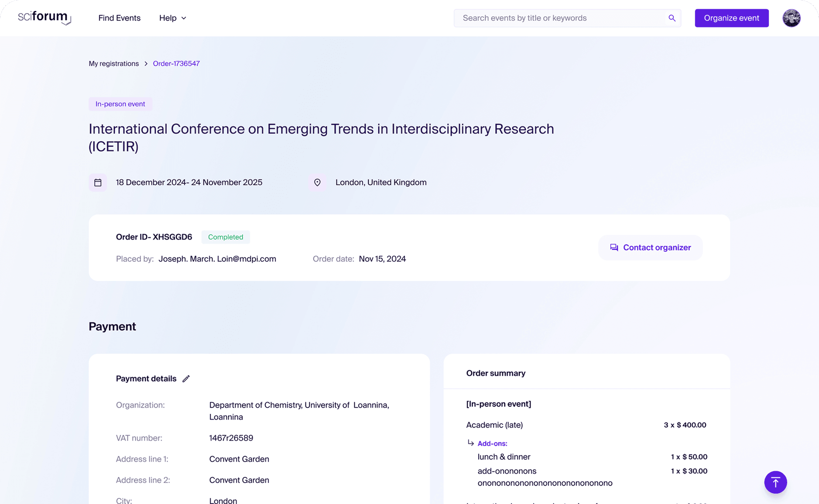Image resolution: width=819 pixels, height=504 pixels.
Task: Click the Completed status badge
Action: tap(226, 237)
